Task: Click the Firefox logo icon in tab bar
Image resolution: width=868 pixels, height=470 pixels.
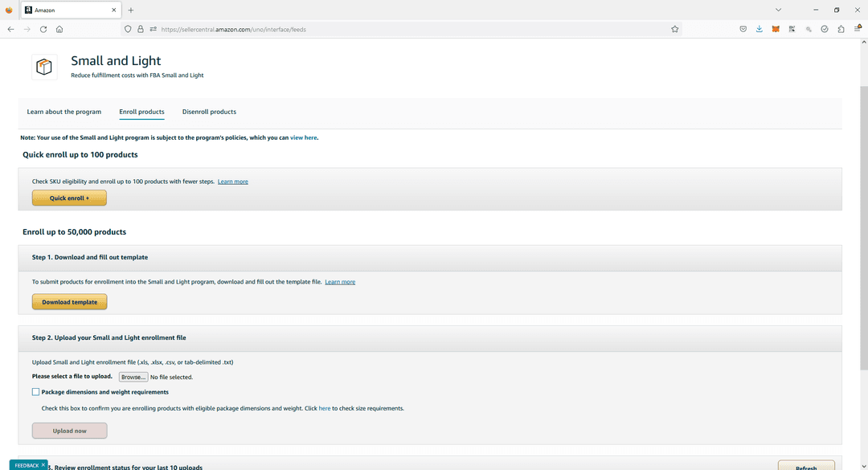Action: pos(9,10)
